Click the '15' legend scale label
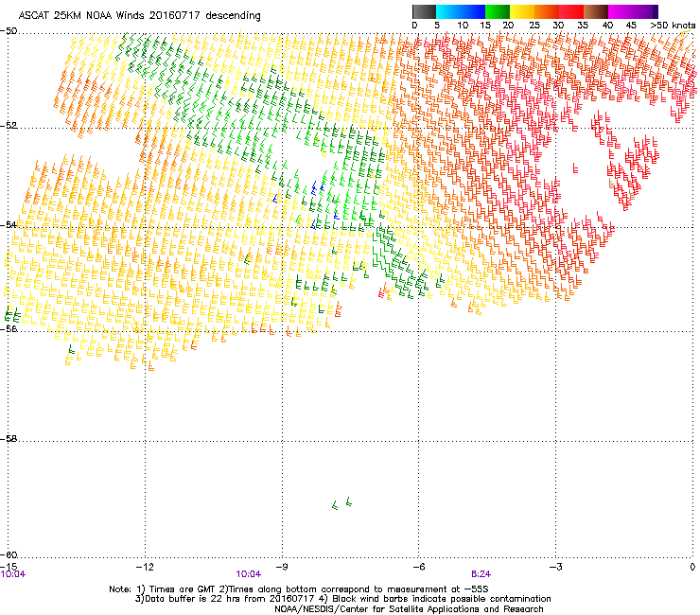Viewport: 700px width, 615px height. coord(485,26)
